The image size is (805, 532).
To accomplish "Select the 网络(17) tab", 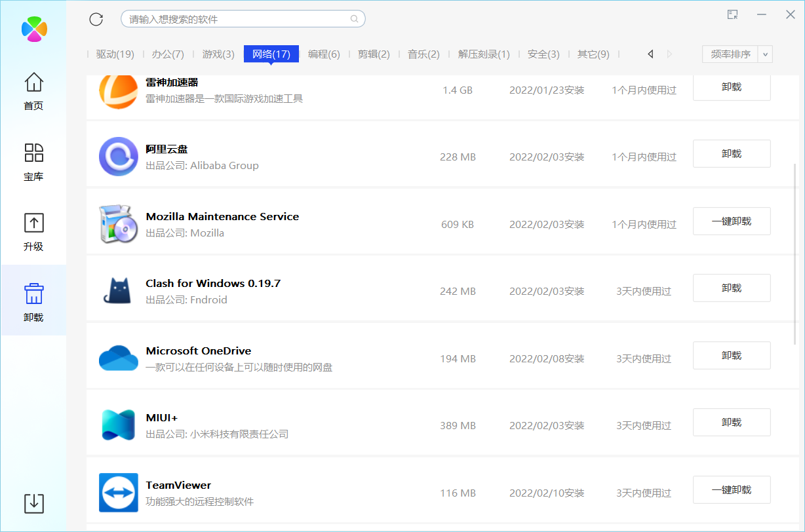I will (271, 54).
